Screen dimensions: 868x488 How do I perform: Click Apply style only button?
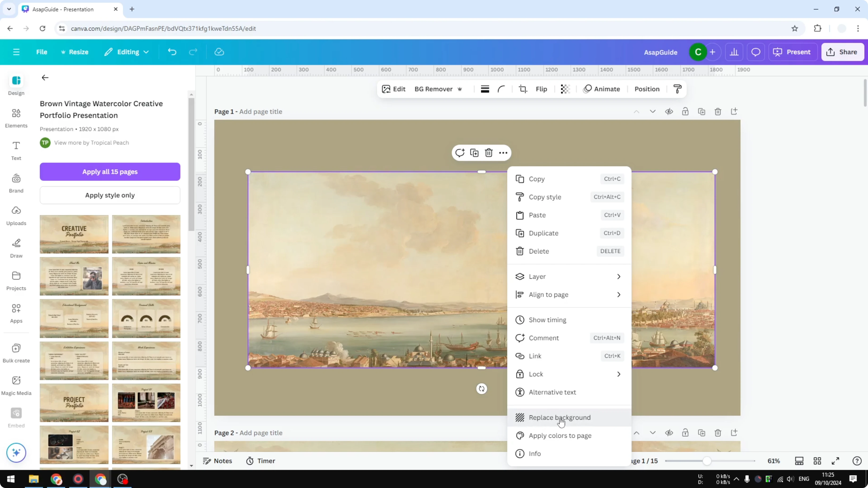tap(110, 195)
